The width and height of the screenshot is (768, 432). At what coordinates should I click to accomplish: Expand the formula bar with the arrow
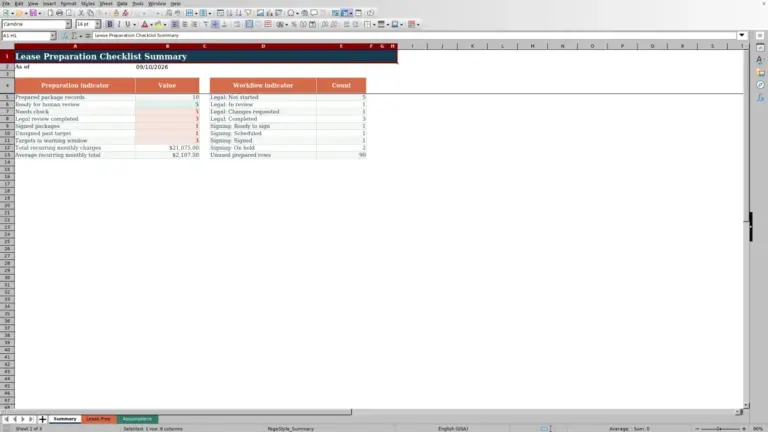pos(742,35)
